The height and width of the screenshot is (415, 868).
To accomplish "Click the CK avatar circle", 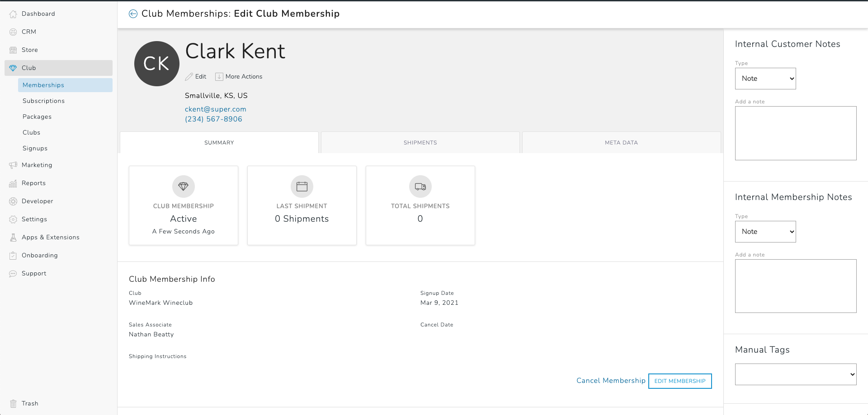I will coord(157,64).
